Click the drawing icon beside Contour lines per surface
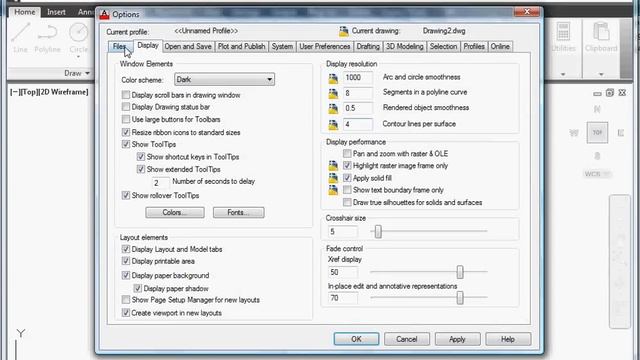This screenshot has width=640, height=360. 333,124
